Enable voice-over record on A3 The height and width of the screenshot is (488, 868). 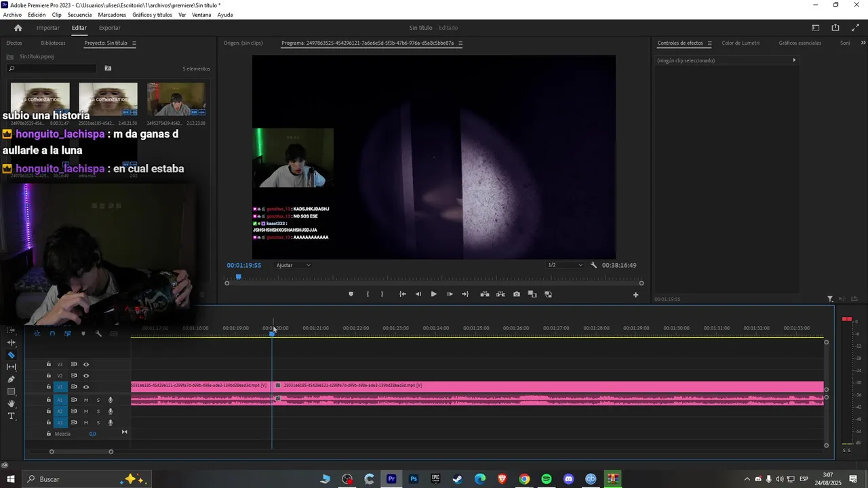coord(111,422)
